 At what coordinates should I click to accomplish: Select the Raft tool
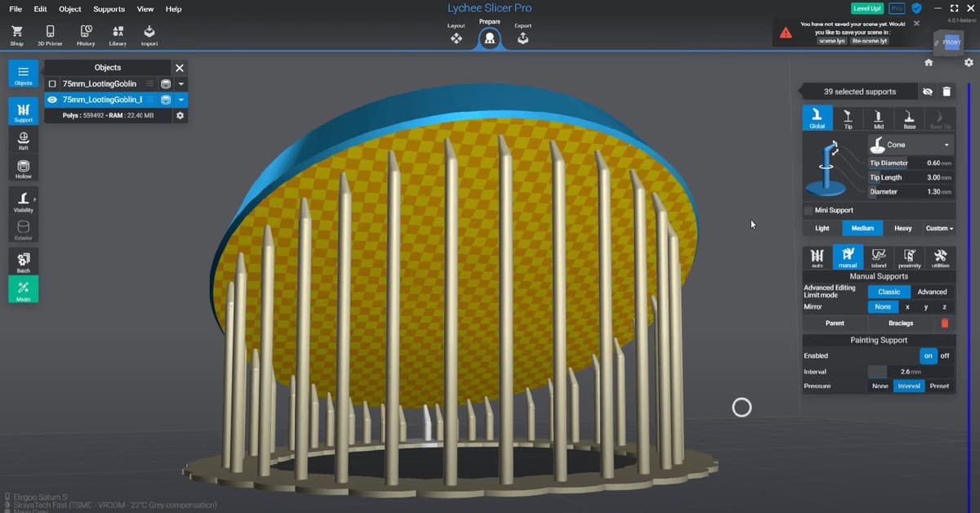point(24,140)
